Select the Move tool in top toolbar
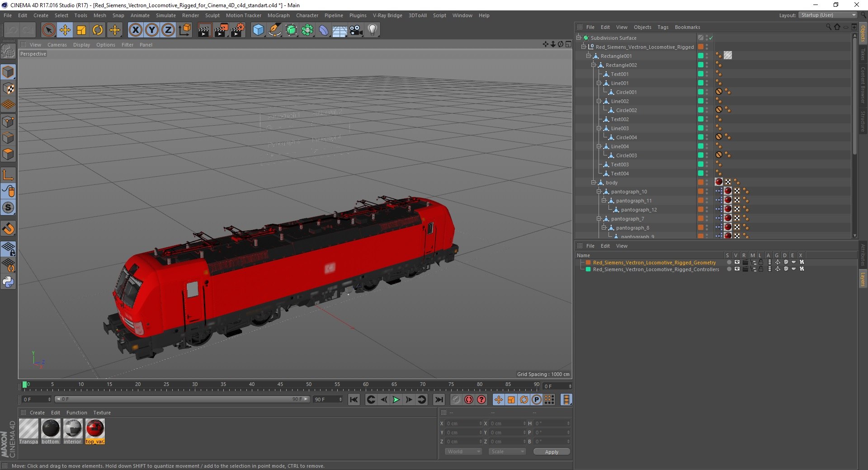Image resolution: width=868 pixels, height=470 pixels. coord(65,30)
